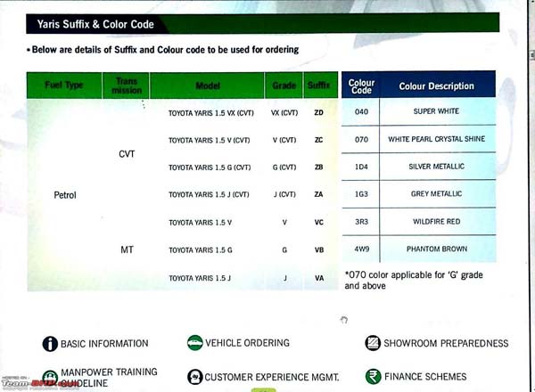Click the Vehicle Ordering car icon

click(x=194, y=343)
